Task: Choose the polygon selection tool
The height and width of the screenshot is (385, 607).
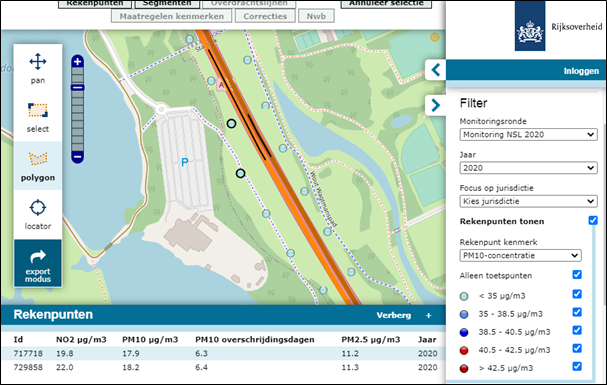Action: [38, 166]
